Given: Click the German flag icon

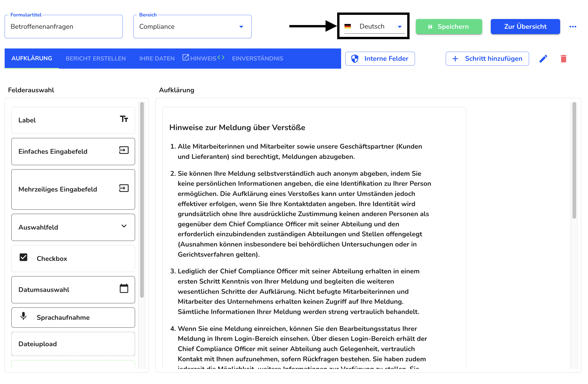Looking at the screenshot, I should coord(348,26).
